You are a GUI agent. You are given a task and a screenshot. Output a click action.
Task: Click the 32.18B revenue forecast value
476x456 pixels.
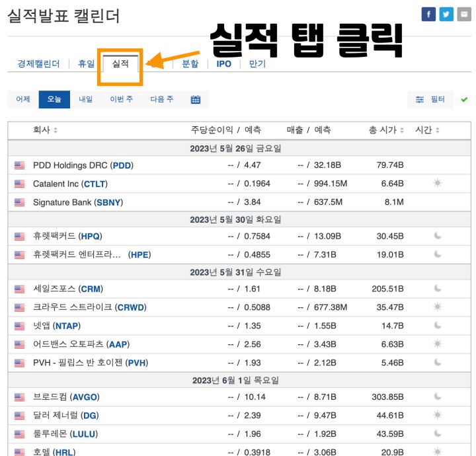327,165
